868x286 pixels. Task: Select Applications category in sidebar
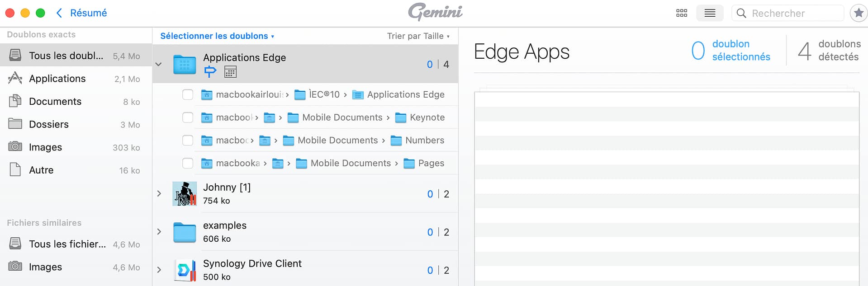coord(57,79)
